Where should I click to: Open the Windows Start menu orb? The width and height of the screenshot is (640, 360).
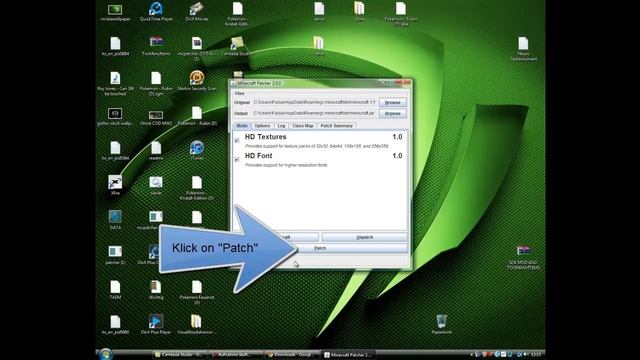[106, 354]
